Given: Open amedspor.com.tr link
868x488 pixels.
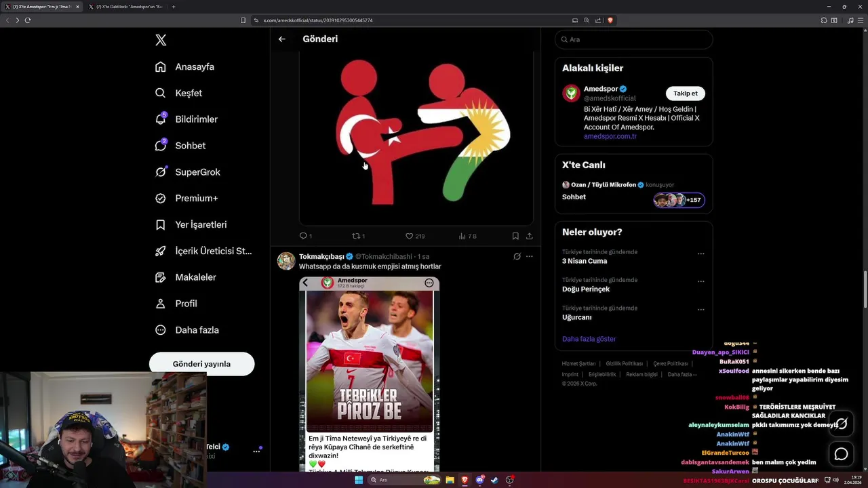Looking at the screenshot, I should [610, 136].
